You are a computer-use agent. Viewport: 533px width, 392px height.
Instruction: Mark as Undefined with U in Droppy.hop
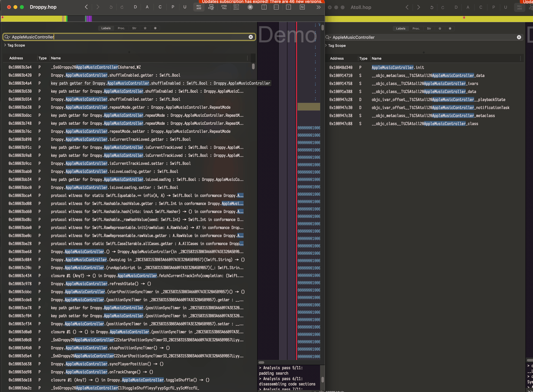(185, 7)
